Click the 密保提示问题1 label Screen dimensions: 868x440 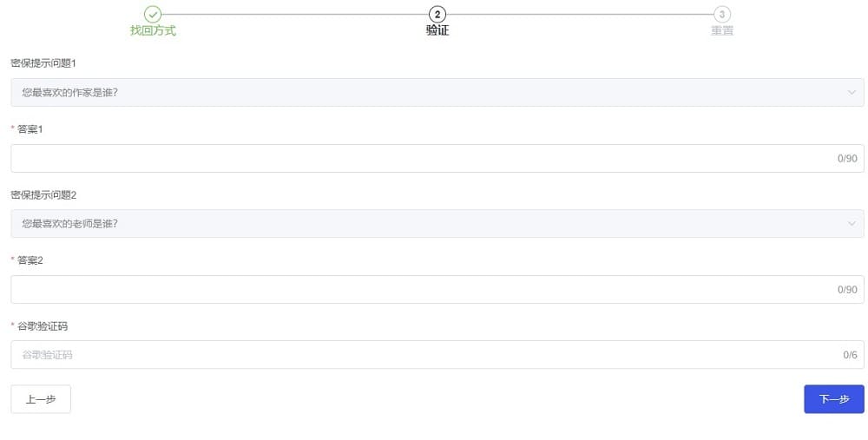point(43,63)
